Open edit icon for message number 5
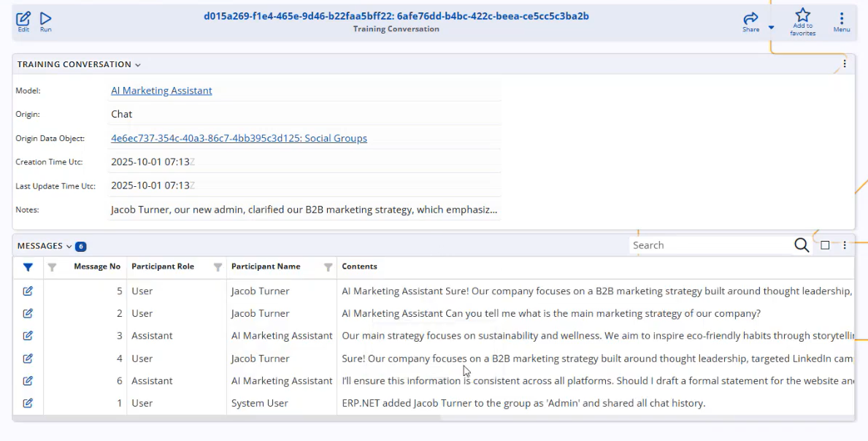The image size is (868, 441). [28, 291]
